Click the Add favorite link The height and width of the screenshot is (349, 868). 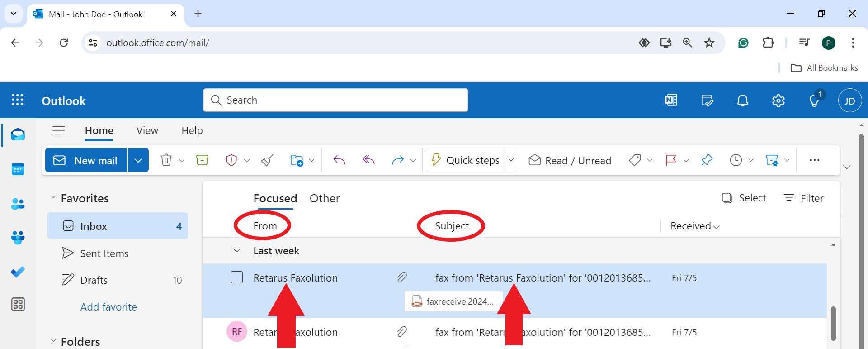pos(108,307)
